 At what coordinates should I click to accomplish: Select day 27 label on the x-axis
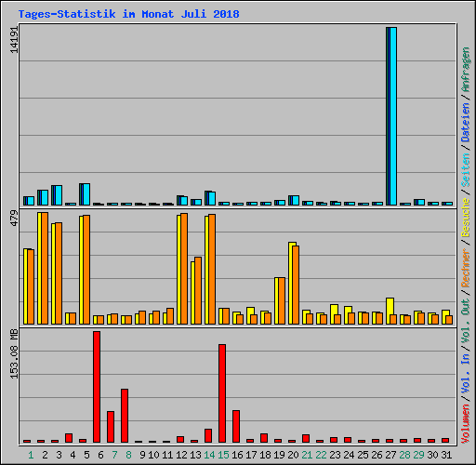[x=390, y=455]
